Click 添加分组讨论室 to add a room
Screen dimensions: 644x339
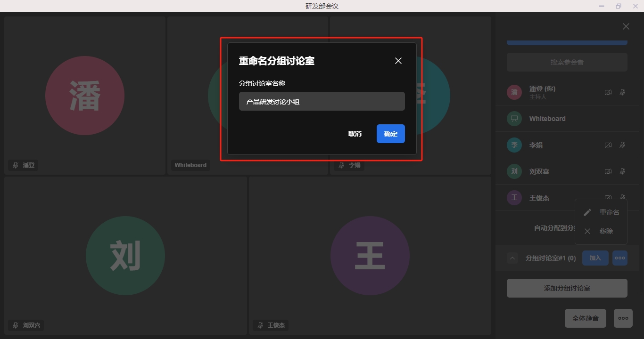[x=567, y=288]
